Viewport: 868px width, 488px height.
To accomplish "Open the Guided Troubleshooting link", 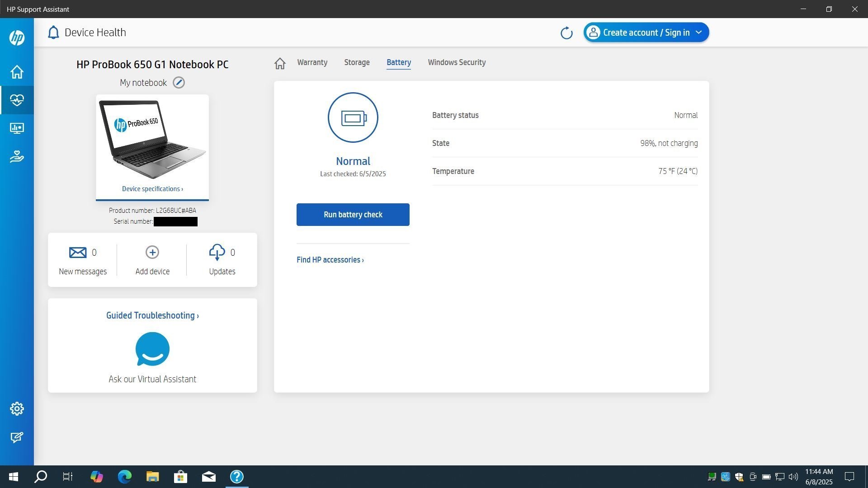I will coord(152,315).
